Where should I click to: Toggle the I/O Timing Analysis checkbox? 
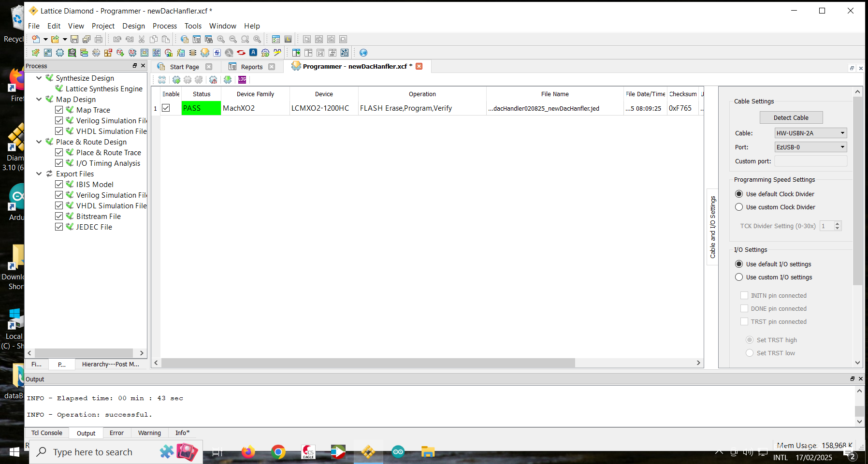click(x=59, y=163)
